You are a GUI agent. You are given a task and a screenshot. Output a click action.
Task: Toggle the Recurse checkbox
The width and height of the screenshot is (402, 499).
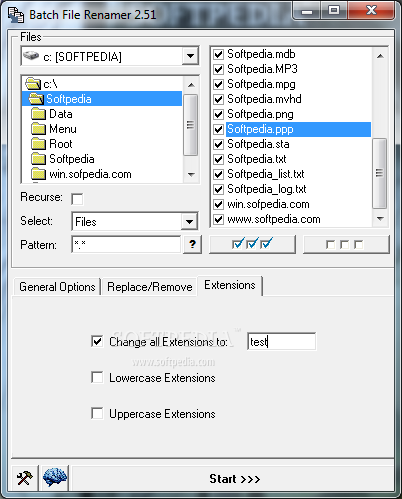click(77, 199)
